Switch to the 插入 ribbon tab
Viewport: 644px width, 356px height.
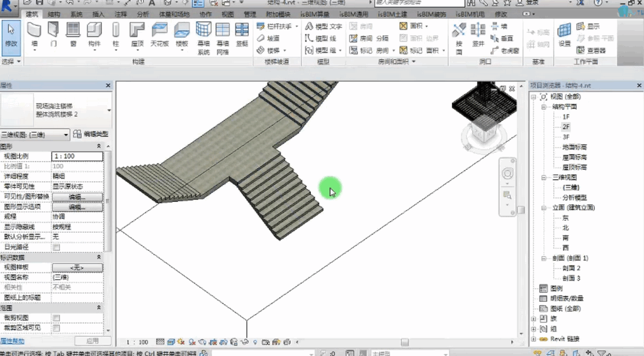pos(99,14)
